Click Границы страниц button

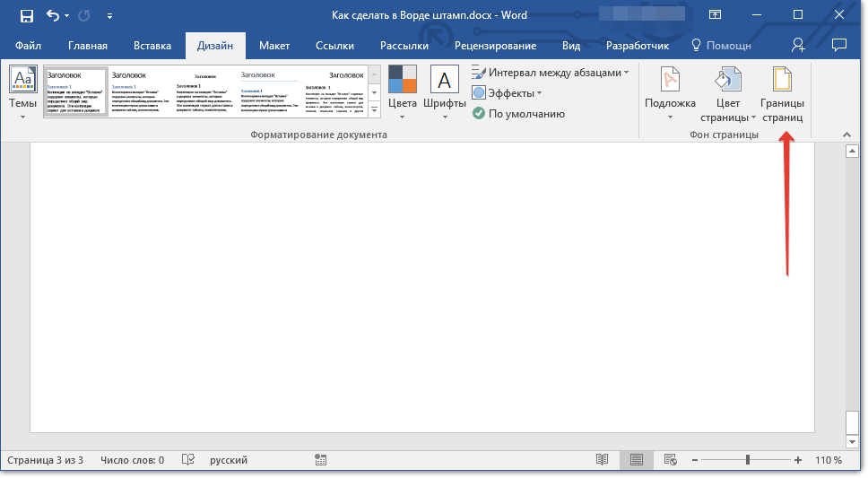pyautogui.click(x=782, y=94)
